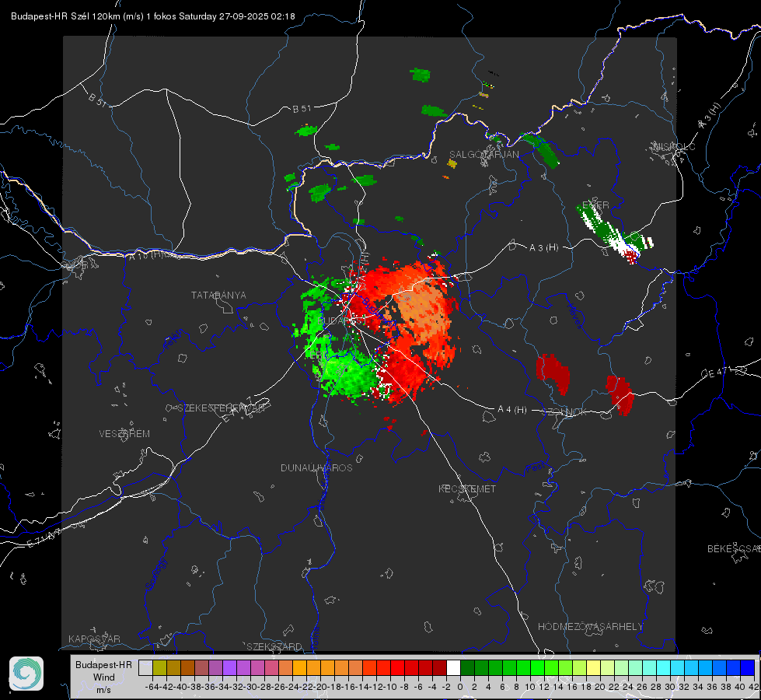Click the olive -64 legend swatch
This screenshot has height=700, width=761.
pos(159,667)
